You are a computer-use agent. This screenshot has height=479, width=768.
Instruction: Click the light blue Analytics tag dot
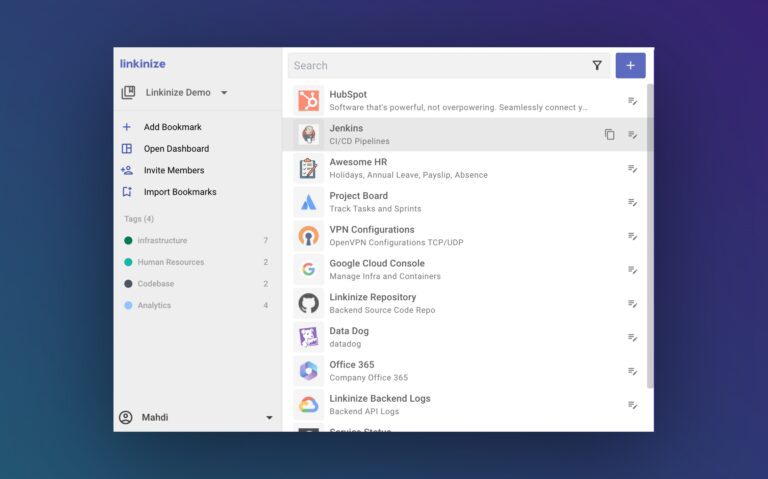click(x=128, y=305)
